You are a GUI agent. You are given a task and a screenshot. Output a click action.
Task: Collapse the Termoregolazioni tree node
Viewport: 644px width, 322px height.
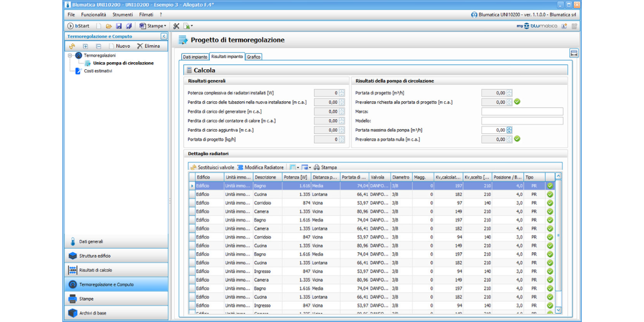(x=70, y=55)
